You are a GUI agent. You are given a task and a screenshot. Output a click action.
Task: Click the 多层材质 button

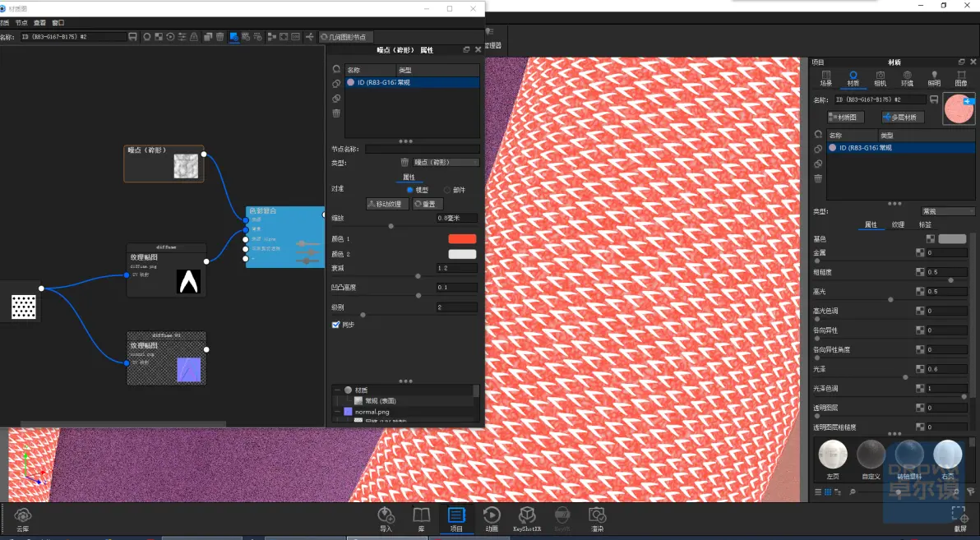tap(903, 117)
